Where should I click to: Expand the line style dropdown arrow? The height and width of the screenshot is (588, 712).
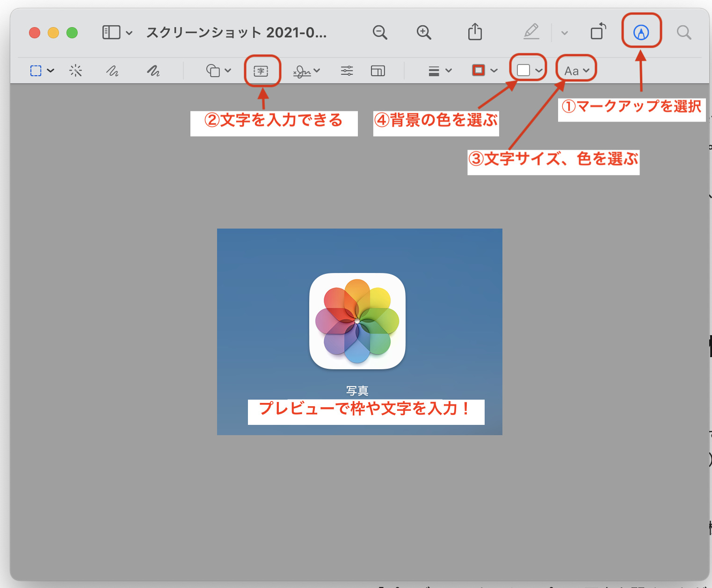coord(449,71)
